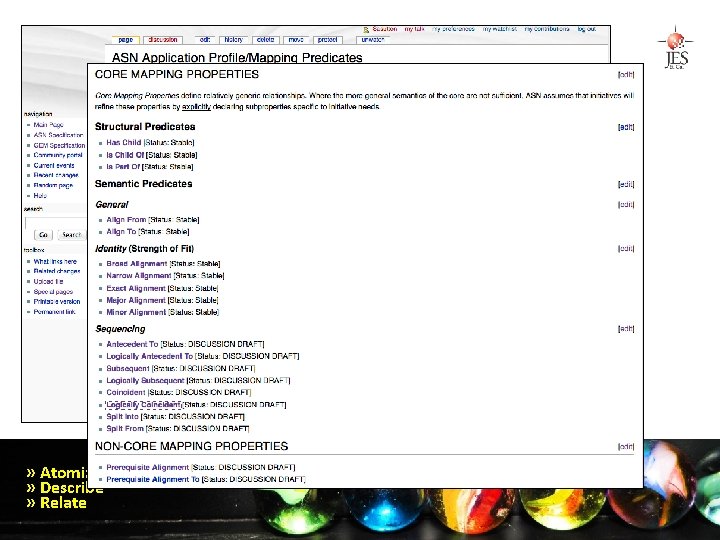The image size is (720, 540).
Task: Open ASN Specification sidebar link
Action: point(58,135)
